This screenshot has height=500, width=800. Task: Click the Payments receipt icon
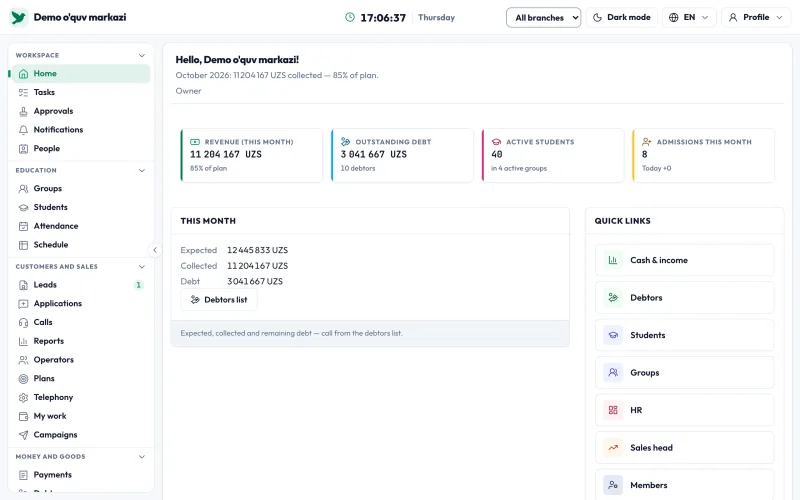(23, 475)
